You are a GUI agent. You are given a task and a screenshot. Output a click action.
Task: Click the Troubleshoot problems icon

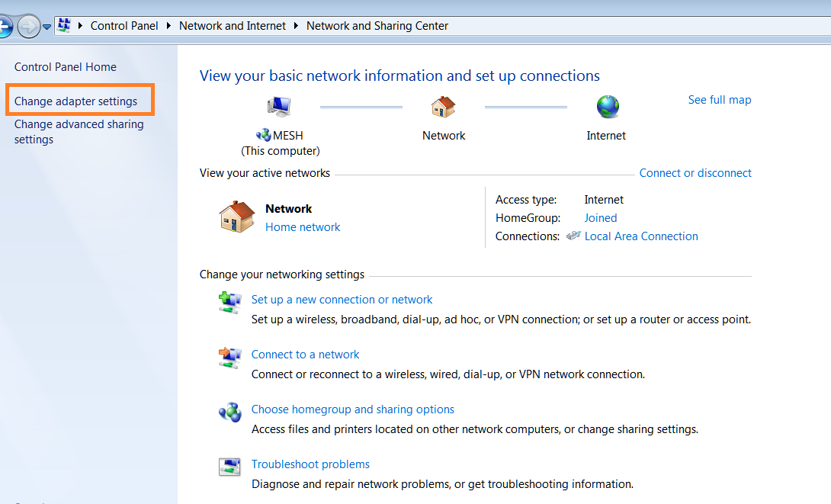tap(229, 467)
